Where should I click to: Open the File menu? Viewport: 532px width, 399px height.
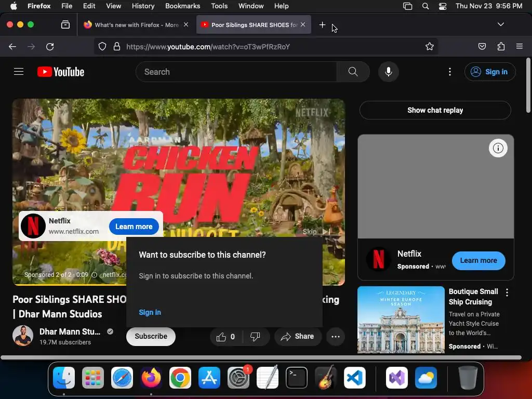[67, 6]
